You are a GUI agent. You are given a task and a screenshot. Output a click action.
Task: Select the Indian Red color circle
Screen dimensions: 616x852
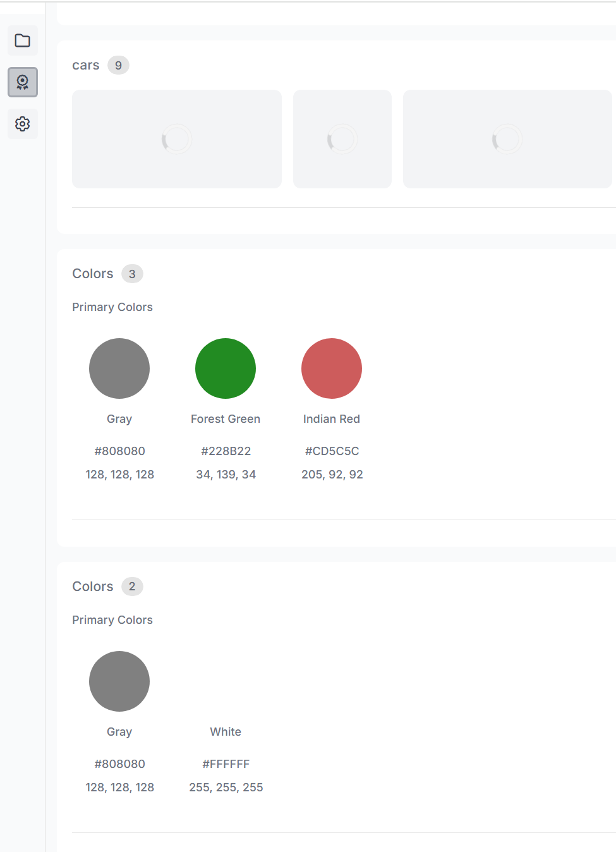[x=332, y=368]
